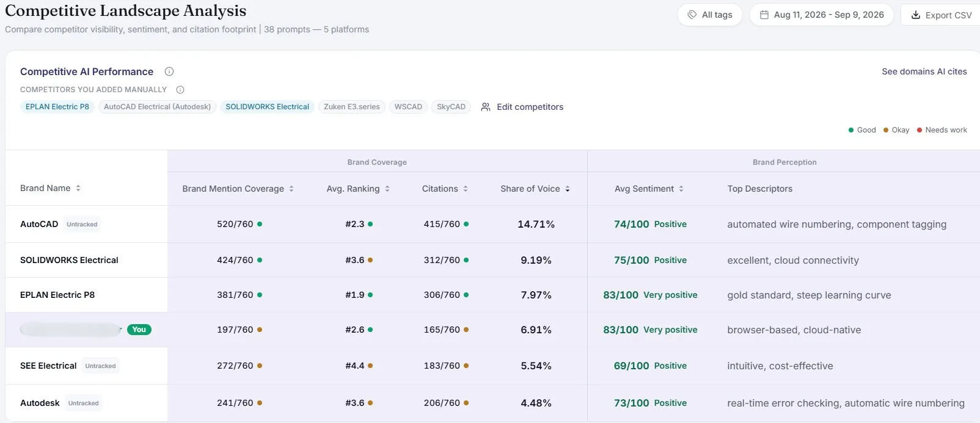Click the red Needs work legend dot
The image size is (980, 423).
(920, 130)
